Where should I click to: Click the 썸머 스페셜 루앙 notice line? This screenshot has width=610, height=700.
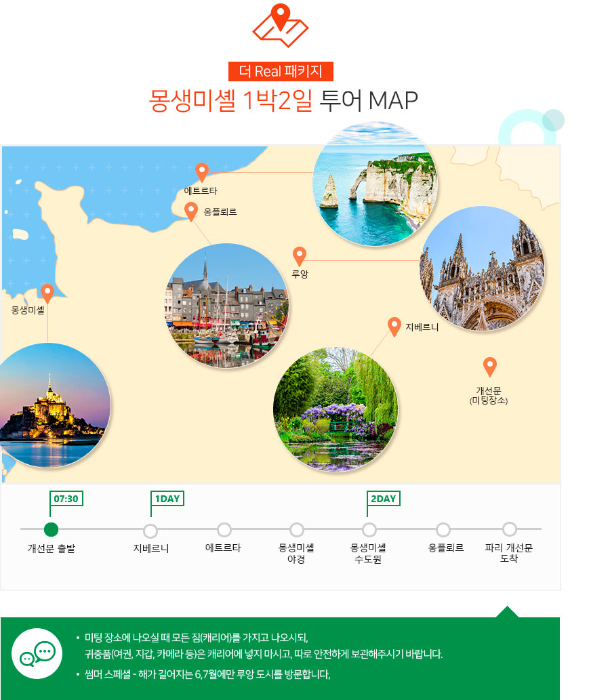coord(207,674)
